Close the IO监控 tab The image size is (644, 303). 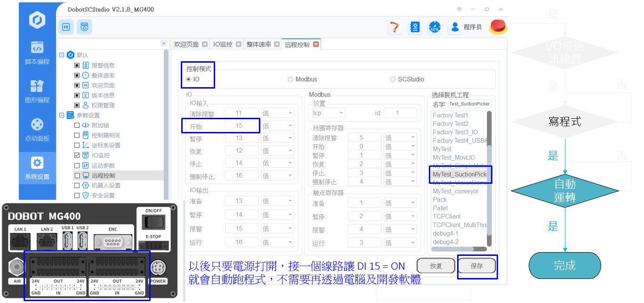239,44
